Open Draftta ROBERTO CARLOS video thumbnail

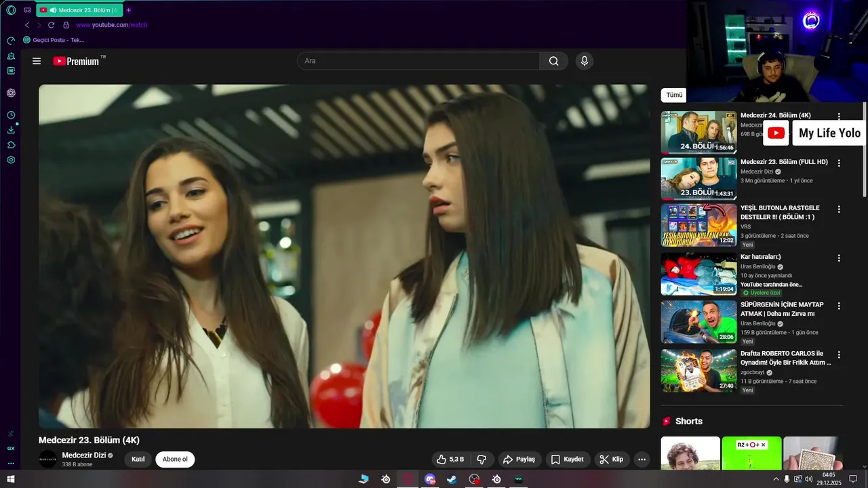[x=698, y=371]
